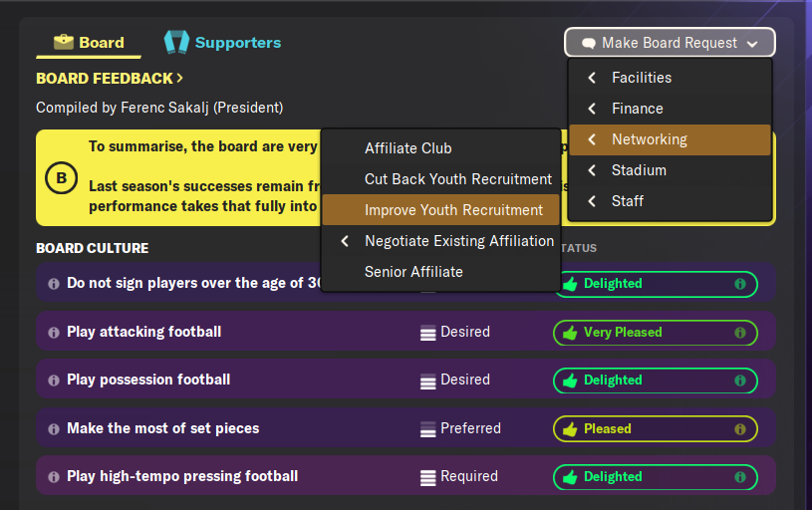Click info icon inside Very Pleased status
The height and width of the screenshot is (510, 812).
tap(740, 333)
